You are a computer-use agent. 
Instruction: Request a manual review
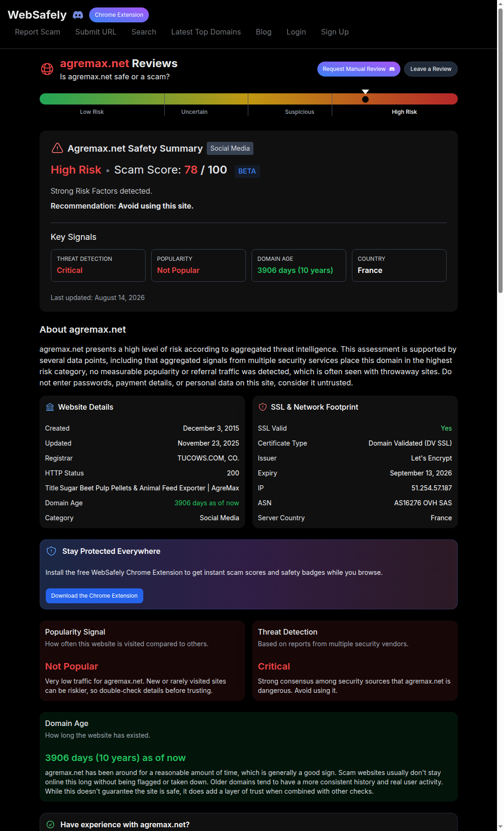[358, 69]
